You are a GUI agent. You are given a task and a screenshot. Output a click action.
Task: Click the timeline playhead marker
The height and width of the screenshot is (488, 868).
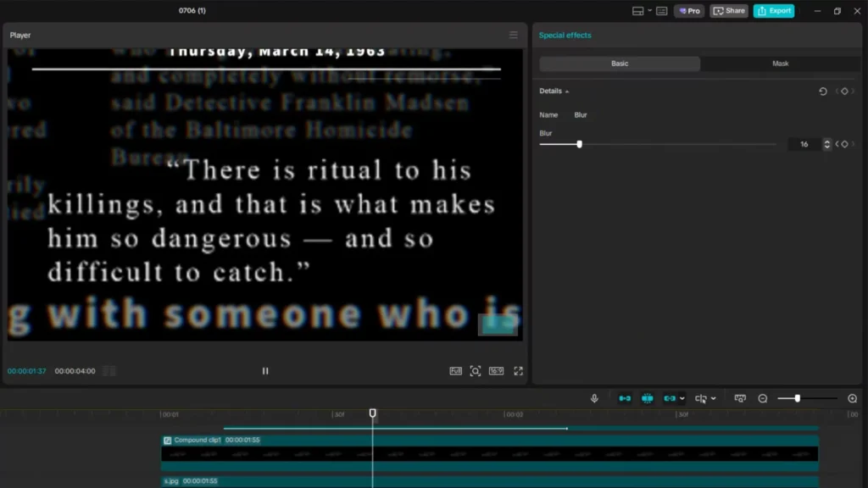(x=373, y=413)
